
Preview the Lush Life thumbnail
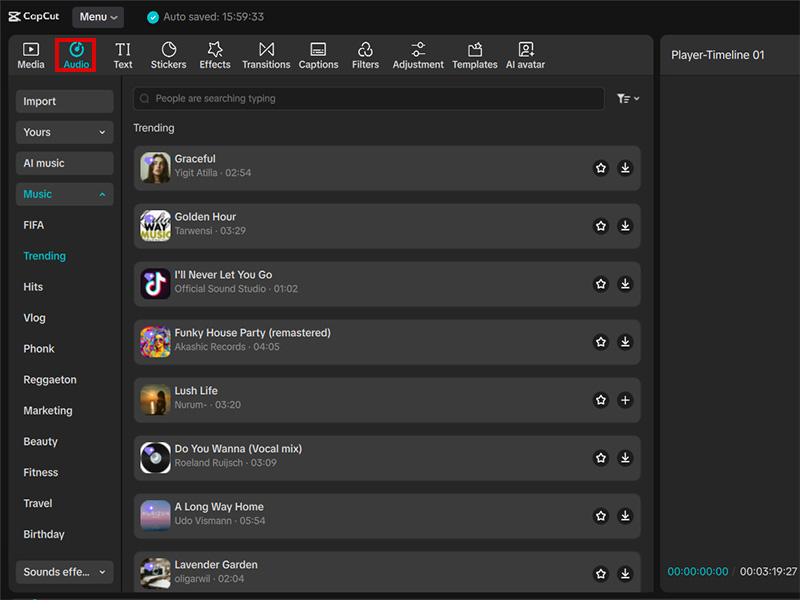click(155, 399)
